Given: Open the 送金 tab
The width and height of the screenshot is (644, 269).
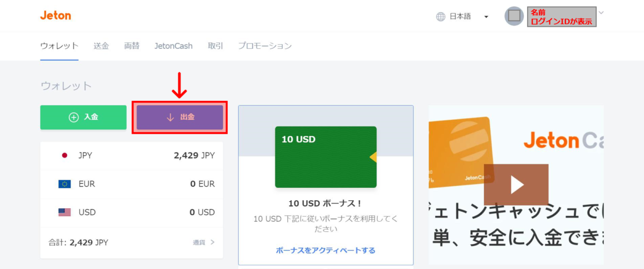Looking at the screenshot, I should 101,46.
